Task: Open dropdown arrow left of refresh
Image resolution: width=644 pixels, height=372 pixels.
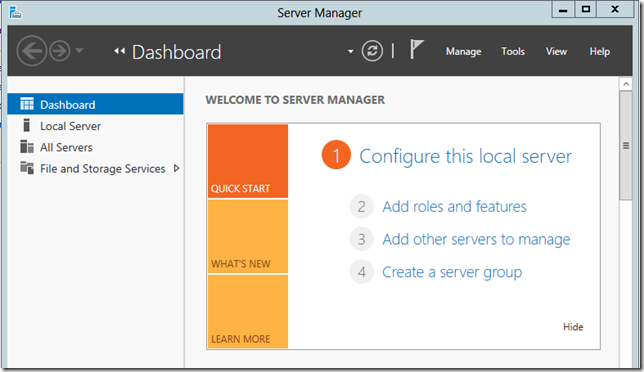Action: point(350,51)
